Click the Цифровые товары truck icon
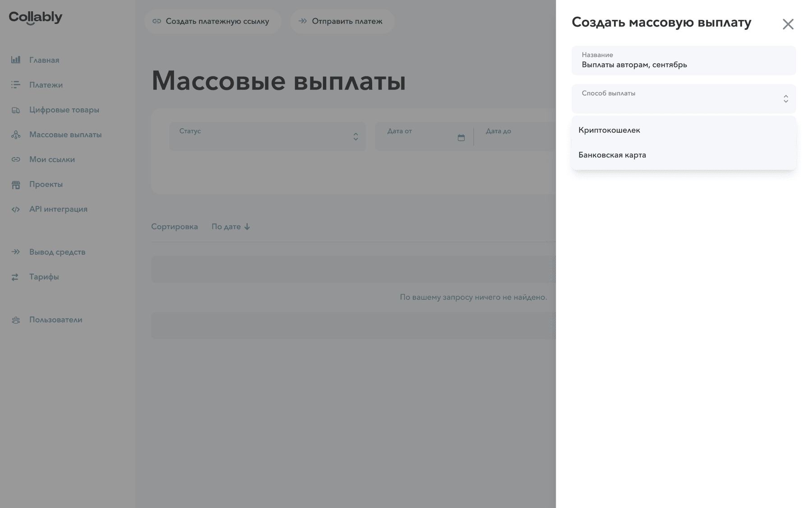 point(16,110)
